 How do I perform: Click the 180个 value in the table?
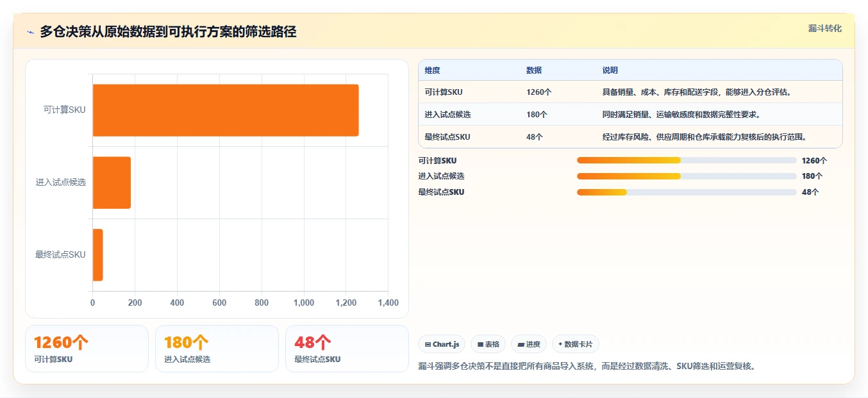tap(537, 115)
